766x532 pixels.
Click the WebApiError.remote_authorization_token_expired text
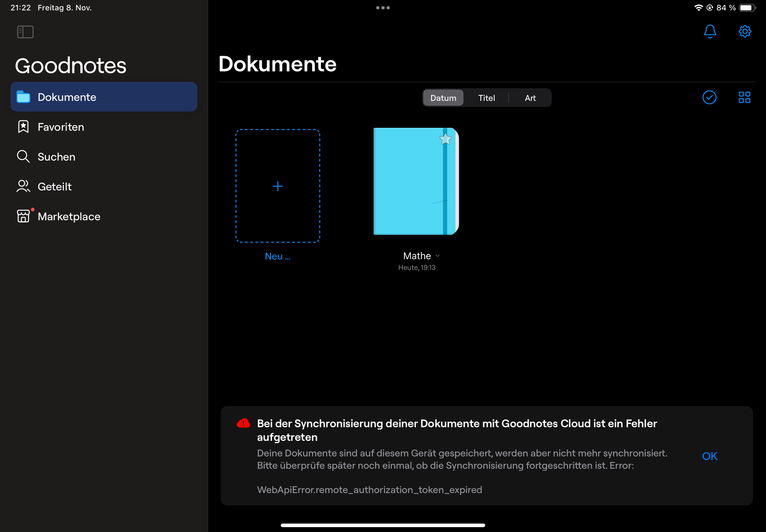coord(369,490)
